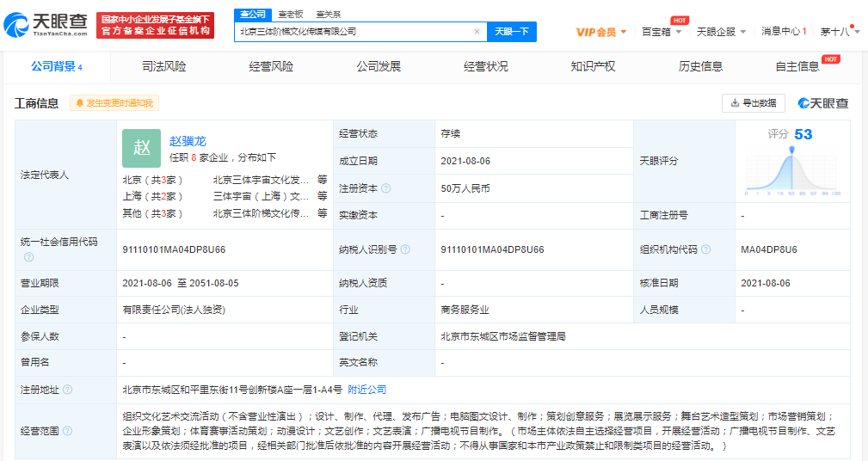Image resolution: width=868 pixels, height=461 pixels.
Task: Open the 国家中小企业发展子基金 red banner
Action: tap(155, 26)
